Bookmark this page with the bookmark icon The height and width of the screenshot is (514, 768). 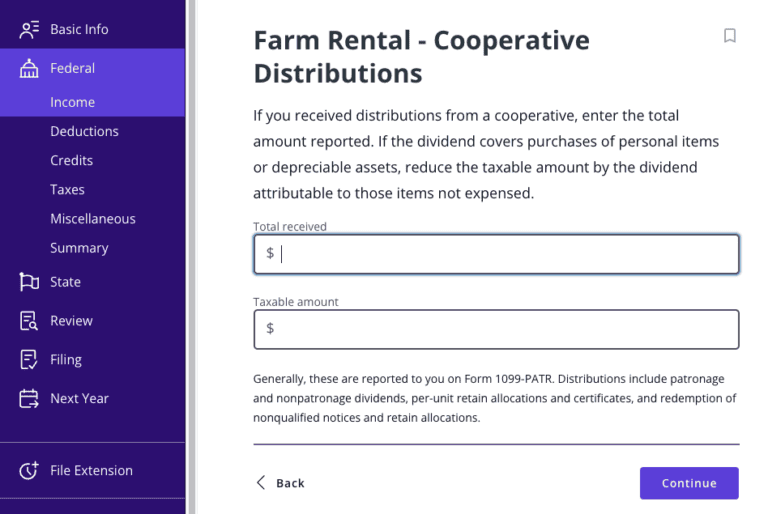pyautogui.click(x=730, y=36)
